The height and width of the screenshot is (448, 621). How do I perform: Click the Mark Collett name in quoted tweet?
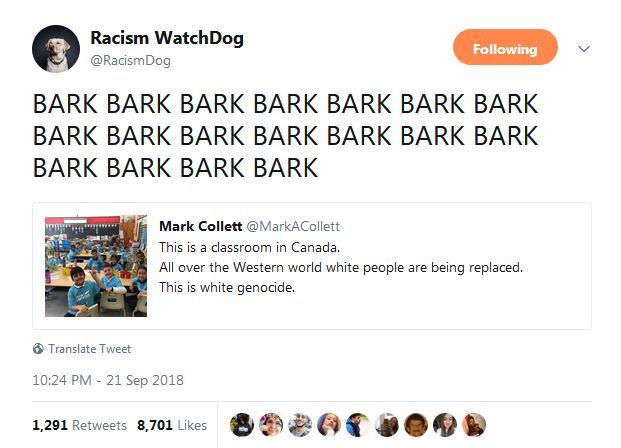(200, 226)
